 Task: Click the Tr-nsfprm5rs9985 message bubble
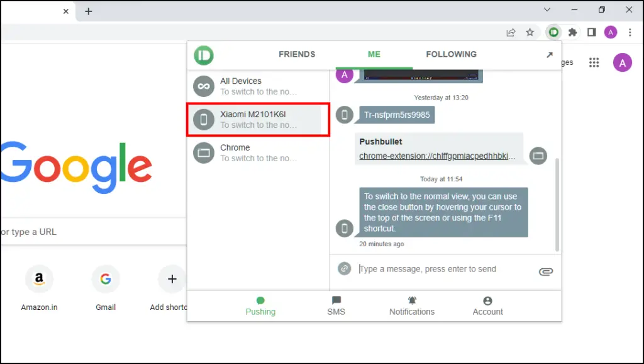[397, 115]
